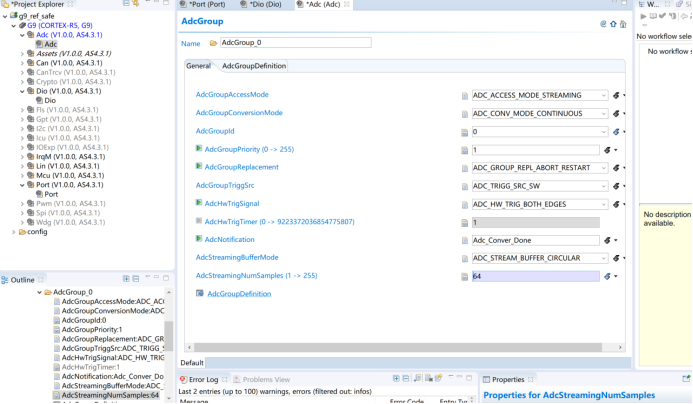Click the AdcNotification field Adc_Conver_Done
Viewport: 693px width, 404px height.
point(535,240)
